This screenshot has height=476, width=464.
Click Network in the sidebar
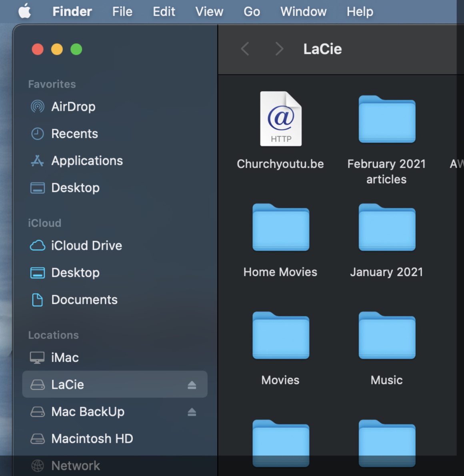click(75, 466)
